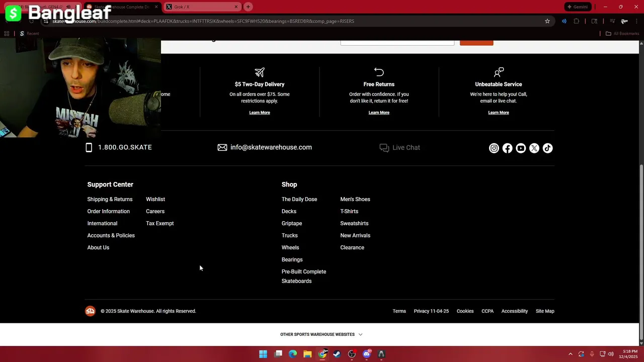644x362 pixels.
Task: Learn more about Unbeatable Service
Action: click(x=499, y=113)
